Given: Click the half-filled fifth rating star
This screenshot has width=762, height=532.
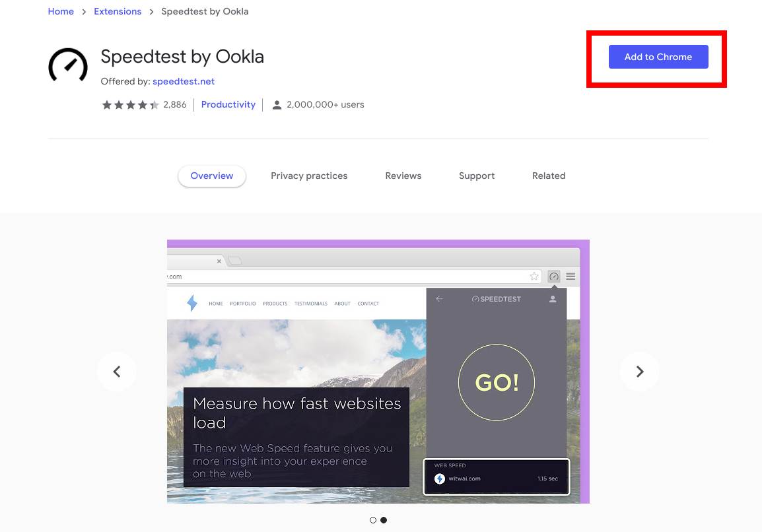Looking at the screenshot, I should [155, 104].
